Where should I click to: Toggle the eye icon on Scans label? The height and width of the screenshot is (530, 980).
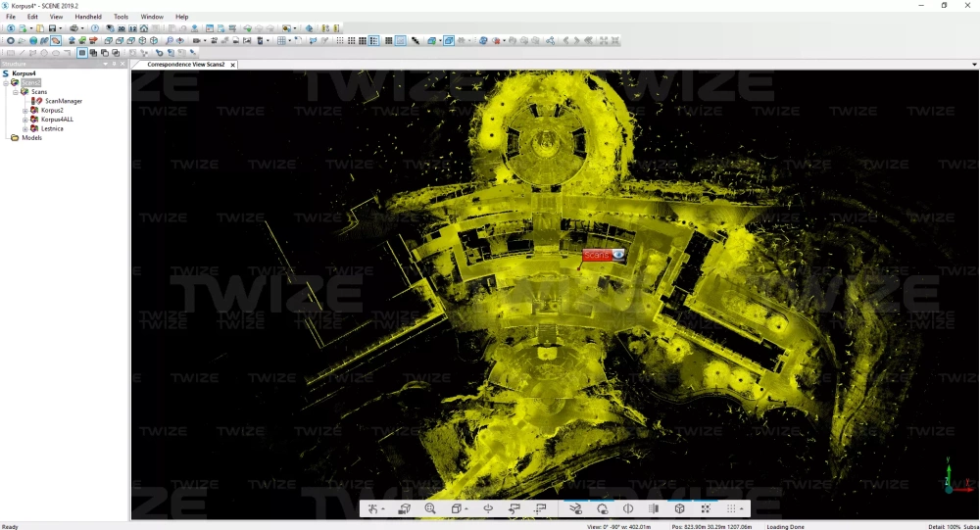coord(618,255)
